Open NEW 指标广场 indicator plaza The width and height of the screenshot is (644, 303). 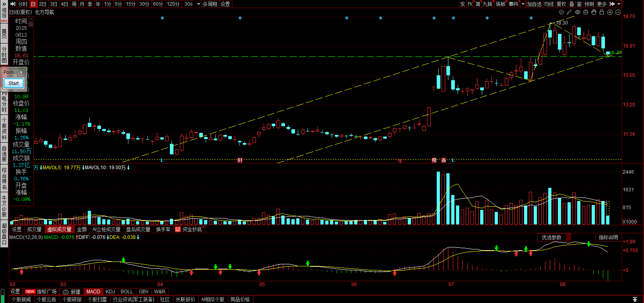[41, 292]
